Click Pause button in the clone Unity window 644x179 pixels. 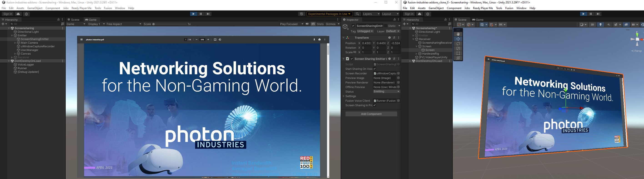click(x=591, y=14)
